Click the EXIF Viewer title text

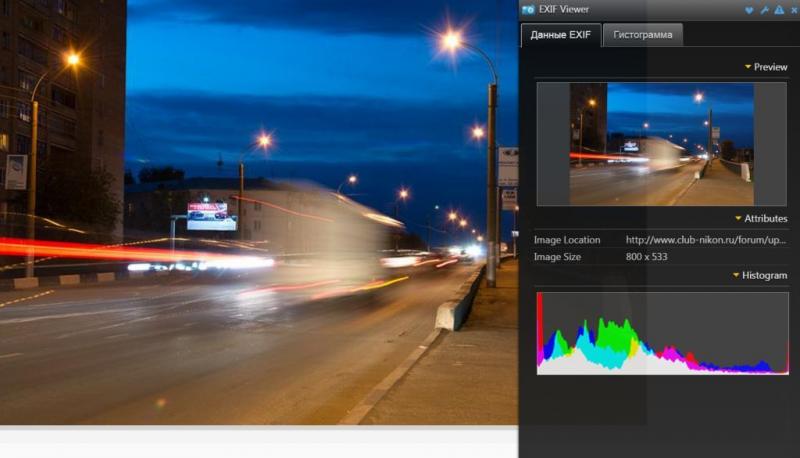click(564, 9)
